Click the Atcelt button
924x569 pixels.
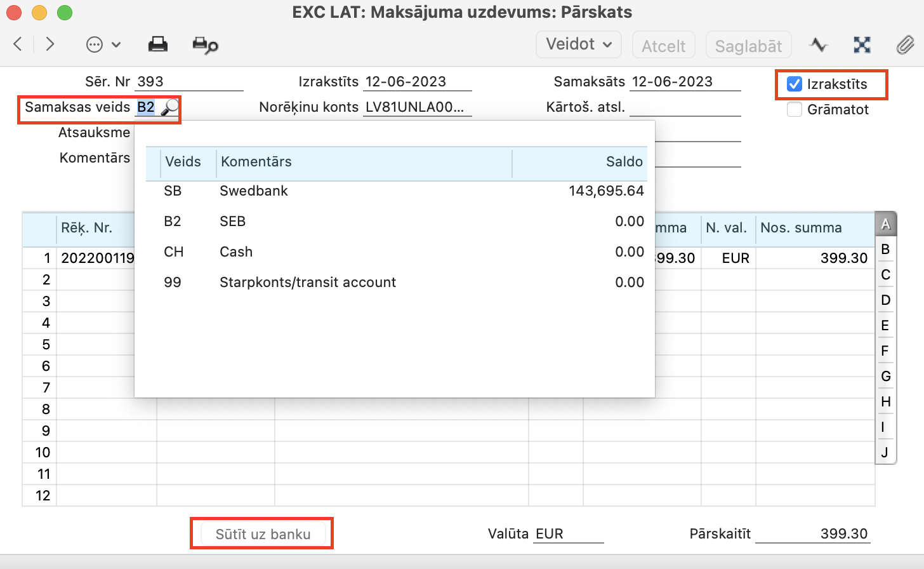pos(663,46)
